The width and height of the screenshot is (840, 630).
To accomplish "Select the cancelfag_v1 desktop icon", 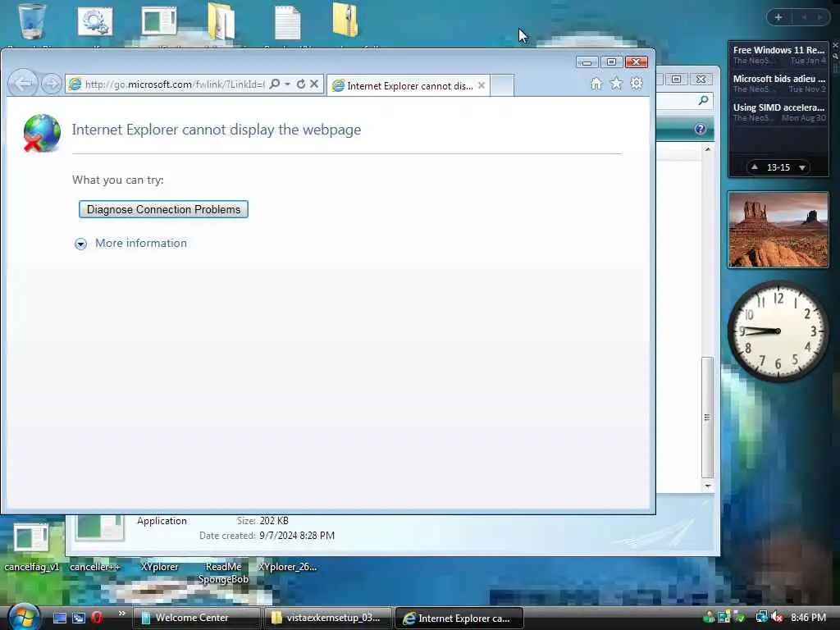I will tap(31, 546).
